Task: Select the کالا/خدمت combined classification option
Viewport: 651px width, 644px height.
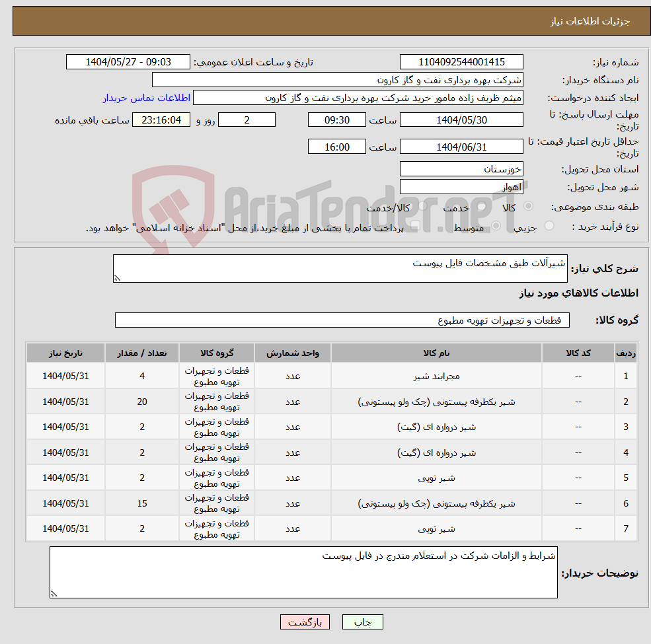Action: pos(422,205)
